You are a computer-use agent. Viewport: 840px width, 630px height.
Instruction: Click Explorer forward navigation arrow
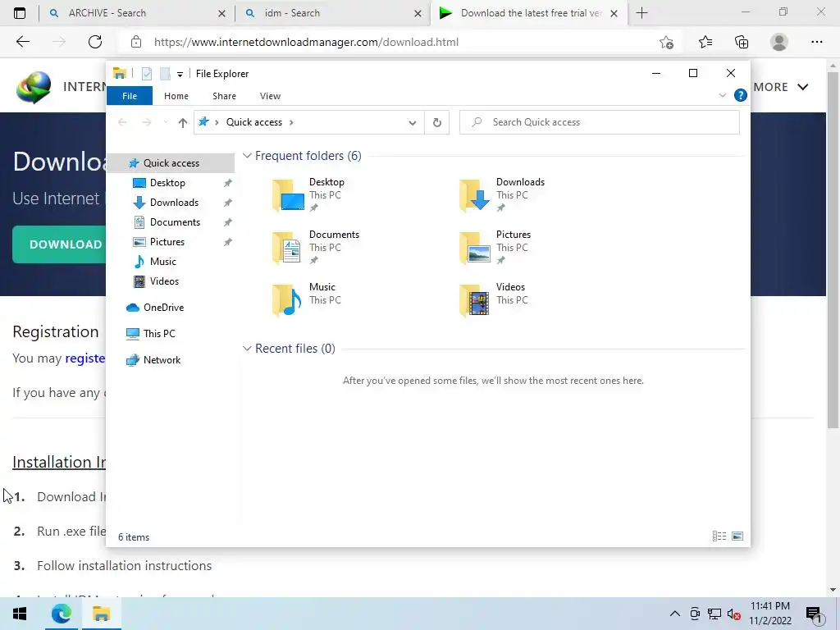pos(146,123)
